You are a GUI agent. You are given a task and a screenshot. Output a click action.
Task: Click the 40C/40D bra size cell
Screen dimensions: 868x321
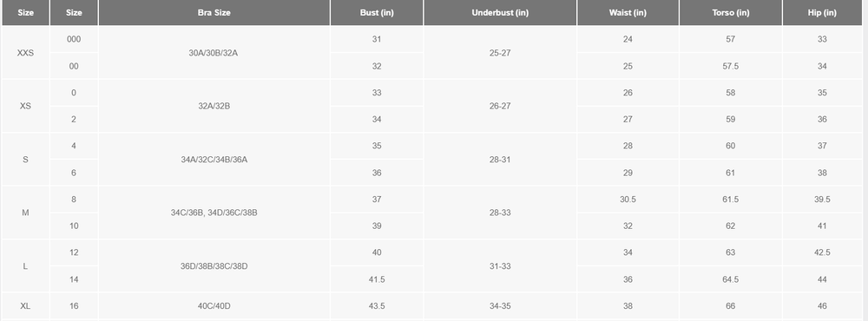pos(214,306)
